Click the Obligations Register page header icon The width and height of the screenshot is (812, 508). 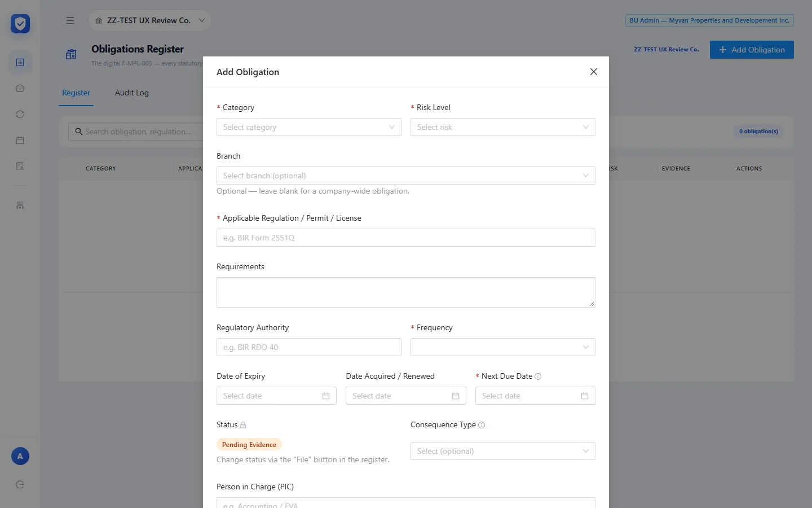tap(71, 54)
